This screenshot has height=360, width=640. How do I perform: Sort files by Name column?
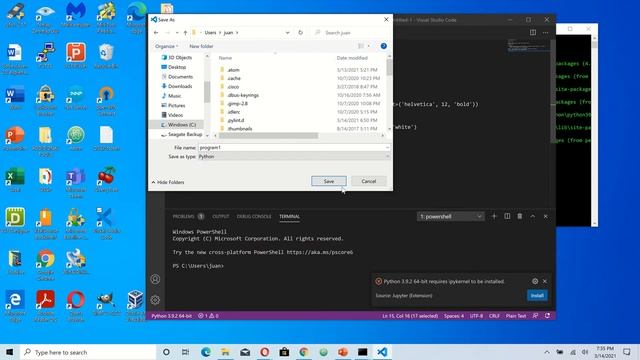pos(225,58)
